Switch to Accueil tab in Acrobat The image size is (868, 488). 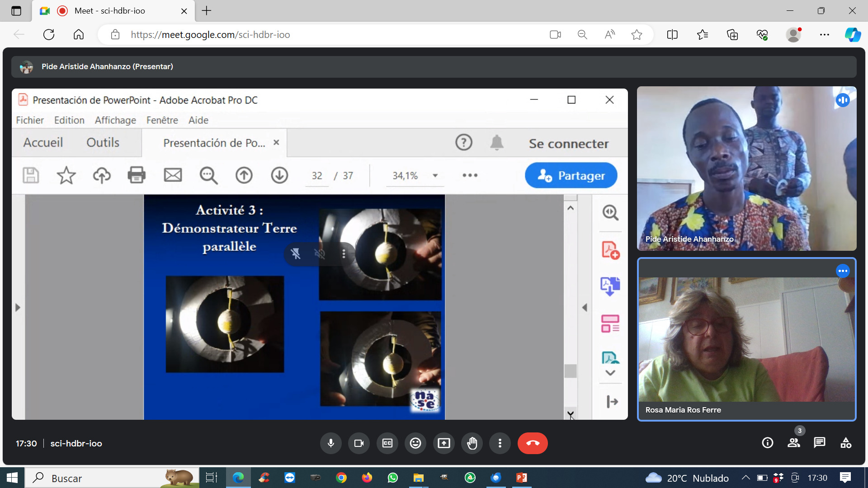pos(43,143)
